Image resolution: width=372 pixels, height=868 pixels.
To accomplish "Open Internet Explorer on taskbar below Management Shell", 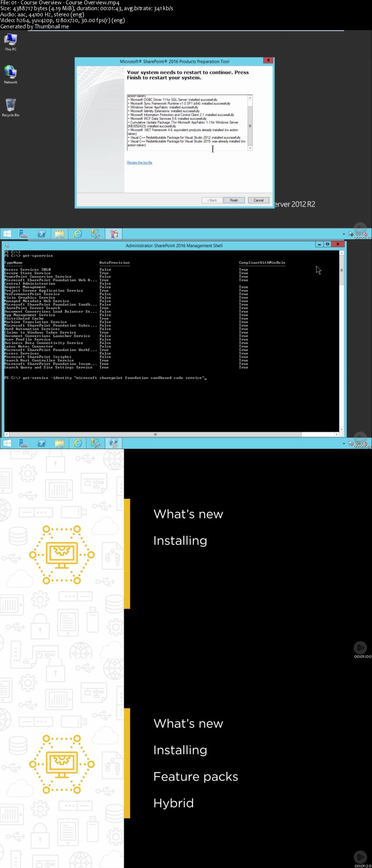I will coord(78,443).
